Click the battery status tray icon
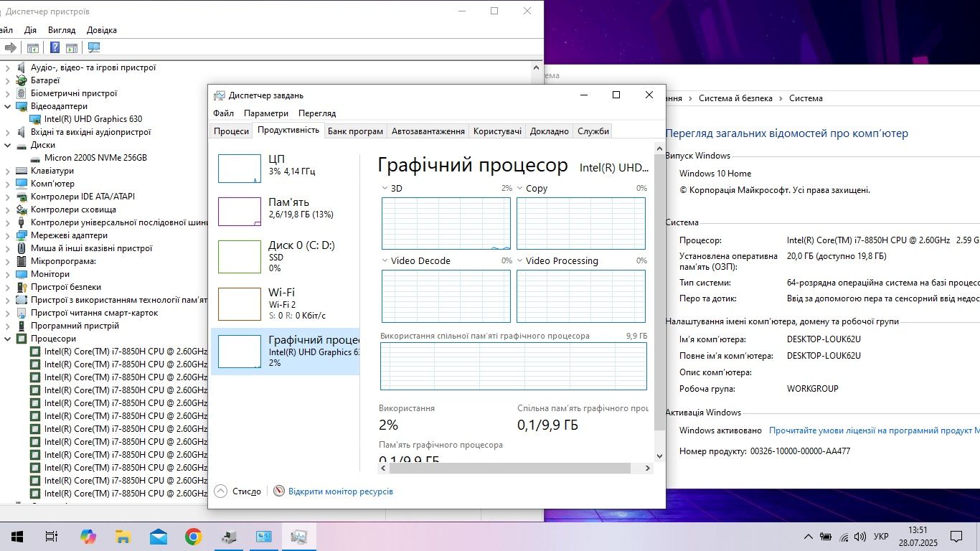The height and width of the screenshot is (551, 980). pos(826,537)
